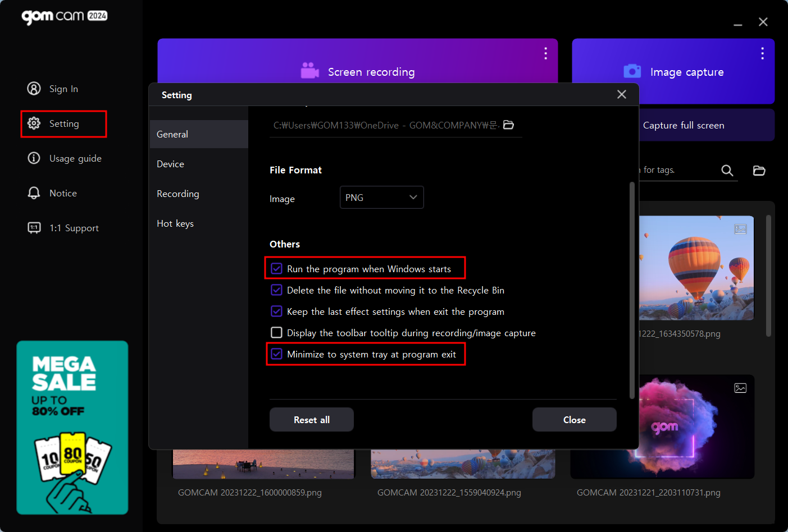
Task: Open the Usage guide info icon
Action: [34, 158]
